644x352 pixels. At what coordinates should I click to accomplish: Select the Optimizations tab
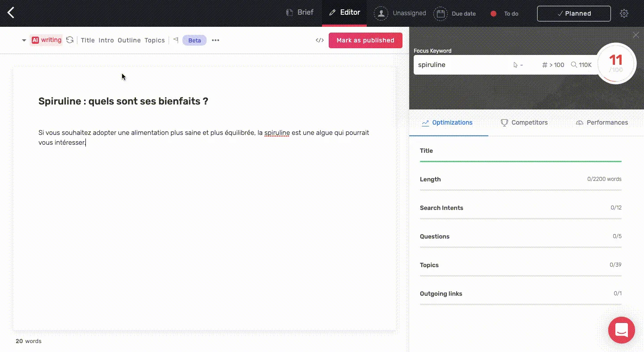click(447, 122)
